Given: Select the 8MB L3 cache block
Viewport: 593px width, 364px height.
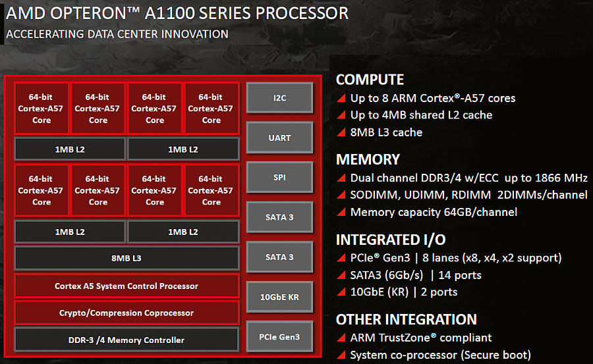Looking at the screenshot, I should 127,258.
